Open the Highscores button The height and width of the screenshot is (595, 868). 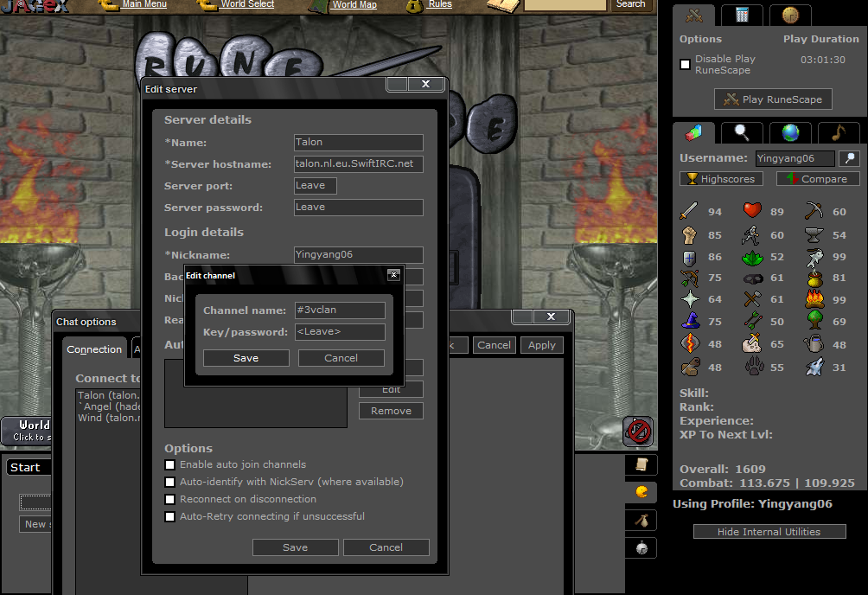point(721,179)
